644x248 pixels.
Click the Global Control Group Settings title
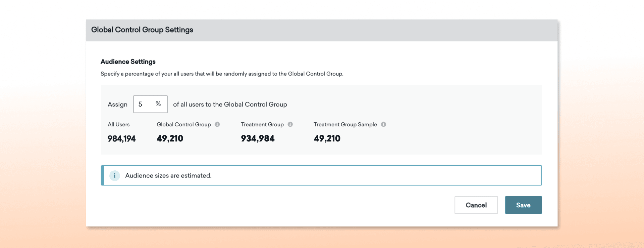point(142,30)
